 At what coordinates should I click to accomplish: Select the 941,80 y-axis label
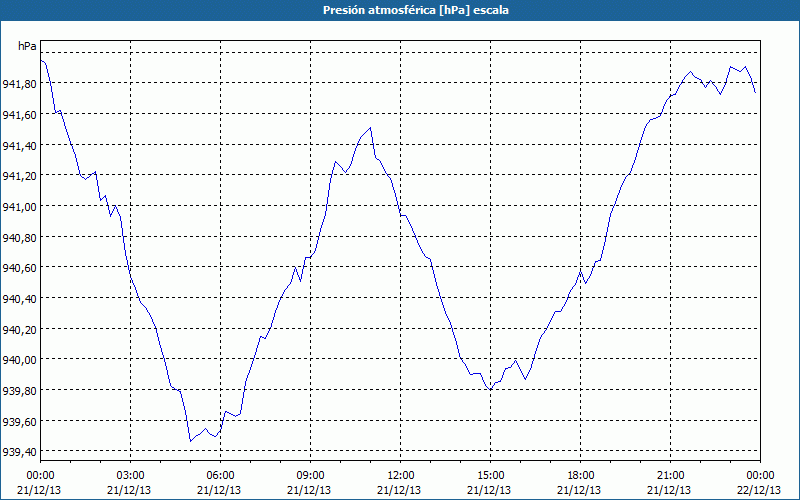click(x=19, y=84)
